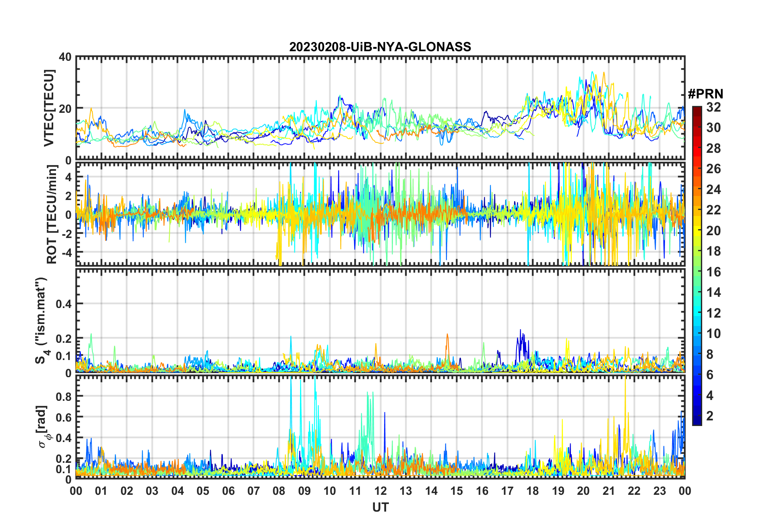Click PRN colorbar tick label 24
The height and width of the screenshot is (532, 761).
click(x=713, y=190)
